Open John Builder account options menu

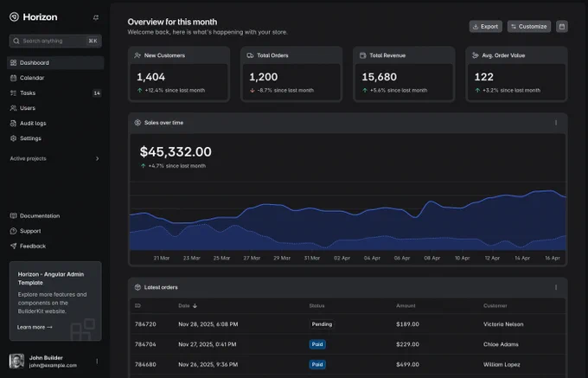pos(97,361)
